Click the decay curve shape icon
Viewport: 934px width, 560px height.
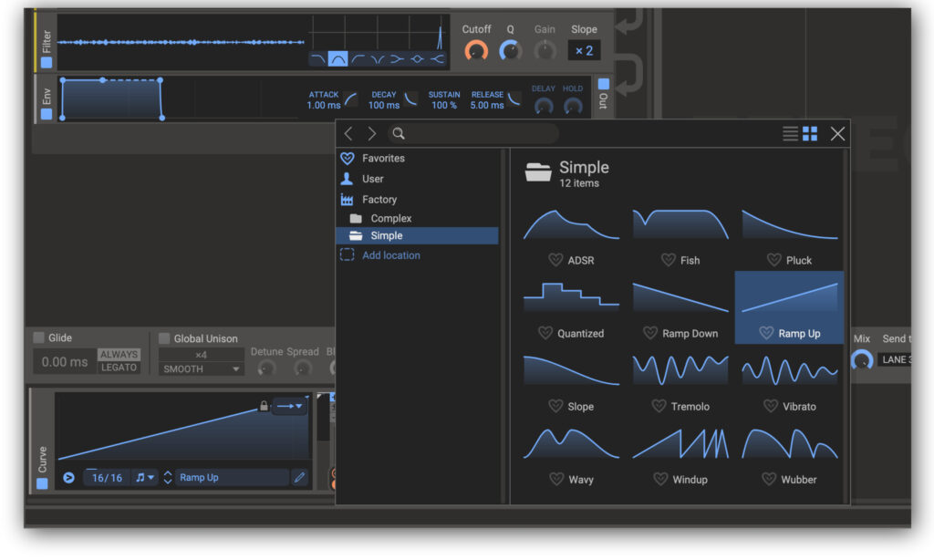click(x=411, y=99)
